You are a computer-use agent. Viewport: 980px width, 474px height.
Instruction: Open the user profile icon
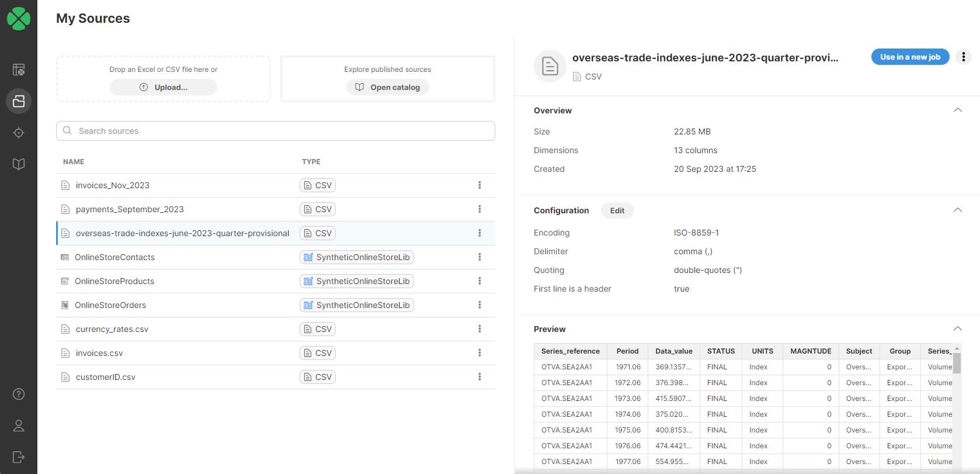coord(19,425)
